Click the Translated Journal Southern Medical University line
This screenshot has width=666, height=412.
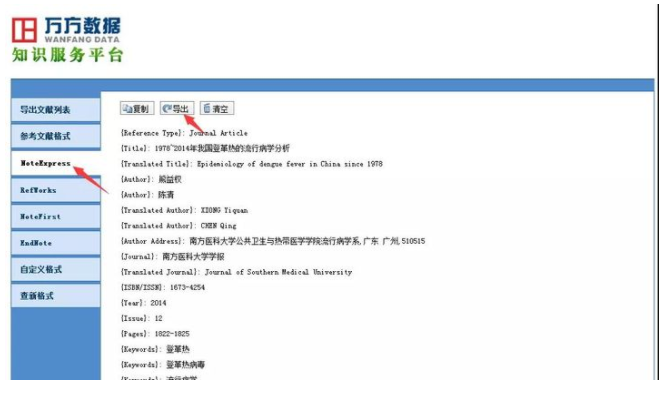click(x=236, y=272)
